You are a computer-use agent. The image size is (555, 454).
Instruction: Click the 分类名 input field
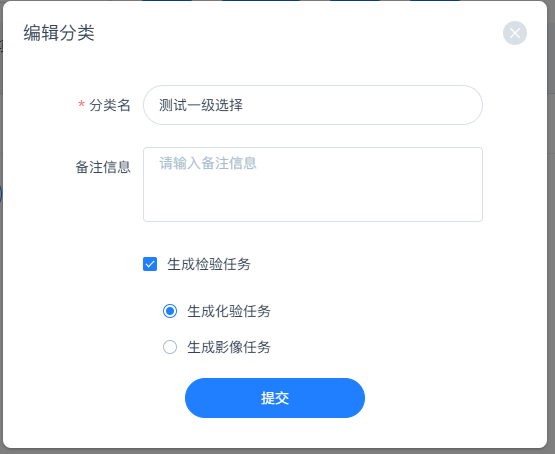coord(313,105)
